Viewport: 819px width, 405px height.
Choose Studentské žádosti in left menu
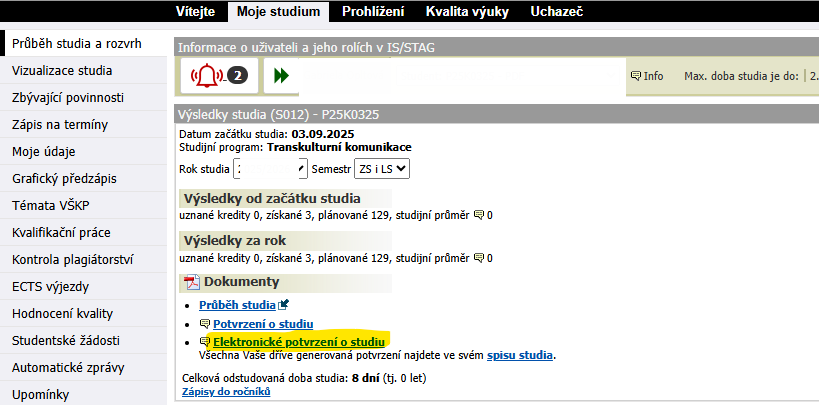(64, 341)
